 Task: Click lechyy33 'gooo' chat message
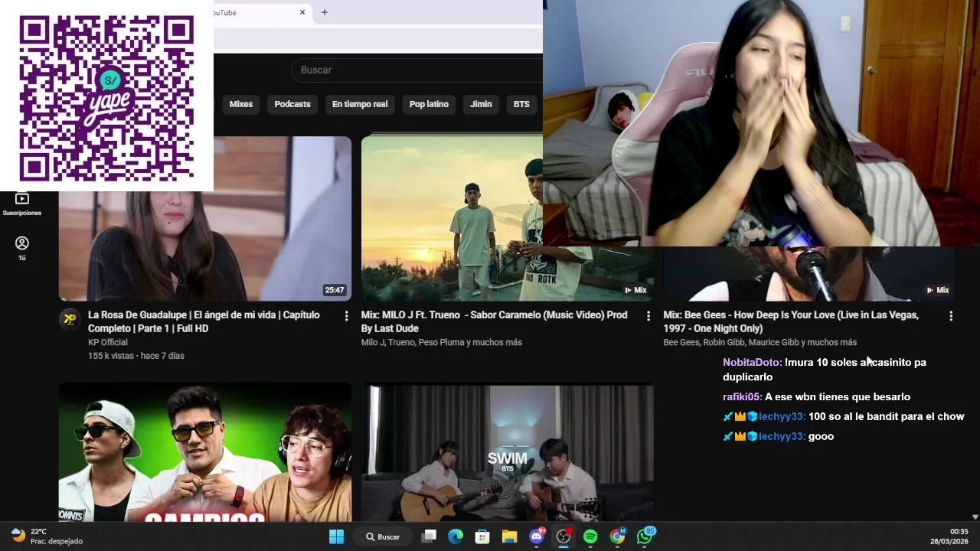821,436
